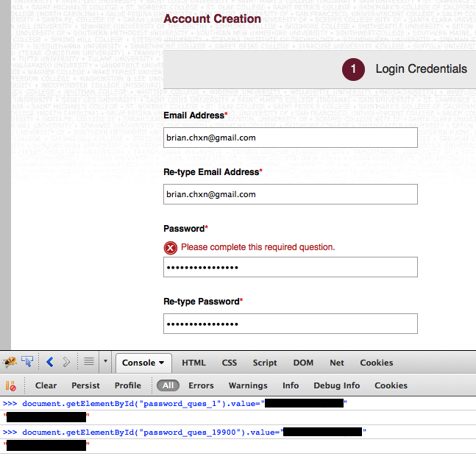Activate the element inspector tool
Viewport: 476px width, 459px height.
click(x=27, y=362)
